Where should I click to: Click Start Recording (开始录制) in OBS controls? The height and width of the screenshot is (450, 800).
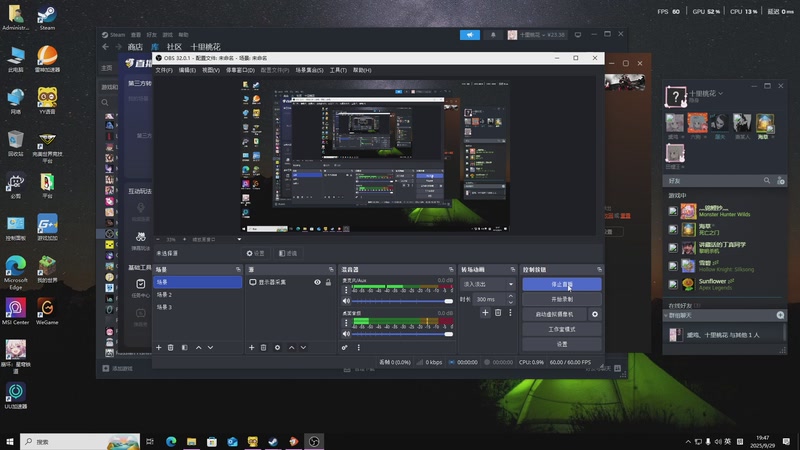[561, 299]
